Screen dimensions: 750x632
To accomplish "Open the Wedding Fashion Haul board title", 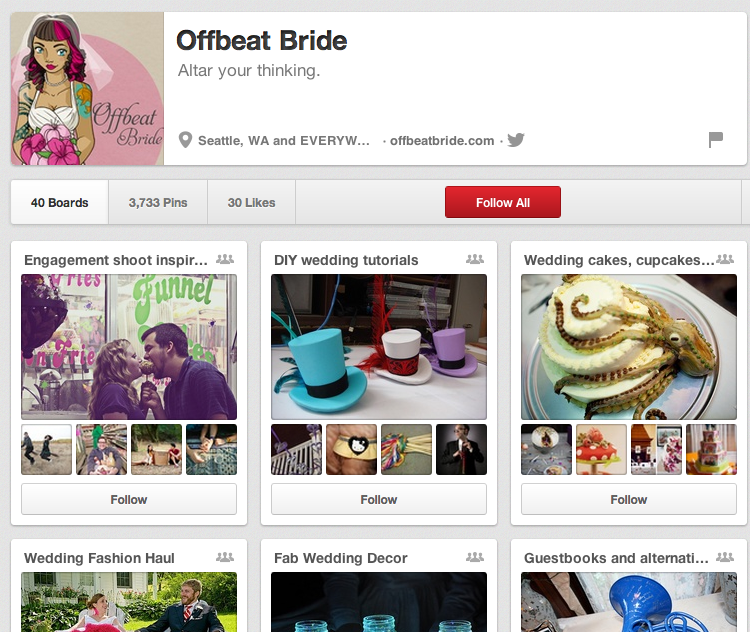I will pyautogui.click(x=99, y=558).
